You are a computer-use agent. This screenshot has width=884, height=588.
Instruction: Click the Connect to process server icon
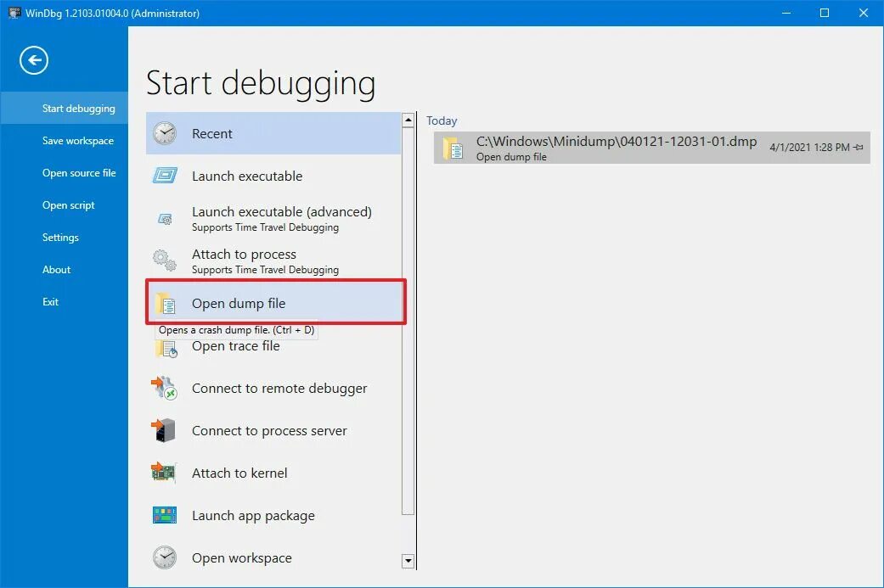point(164,430)
